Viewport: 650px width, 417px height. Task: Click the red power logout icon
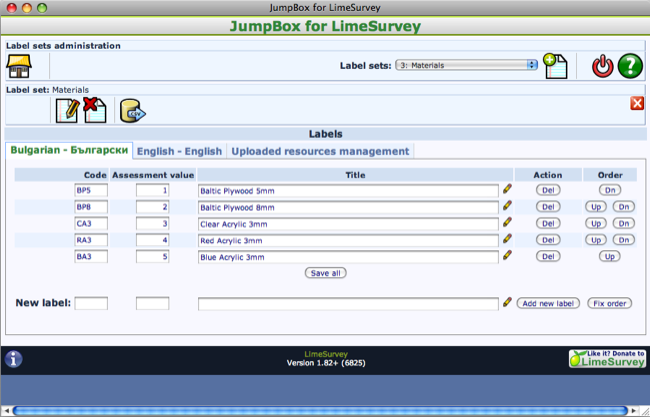[x=602, y=66]
